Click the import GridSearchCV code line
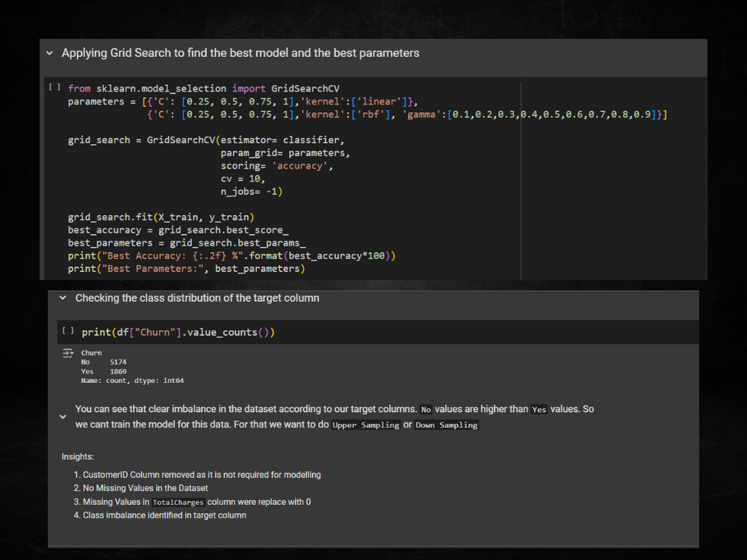Viewport: 747px width, 560px height. (x=203, y=89)
